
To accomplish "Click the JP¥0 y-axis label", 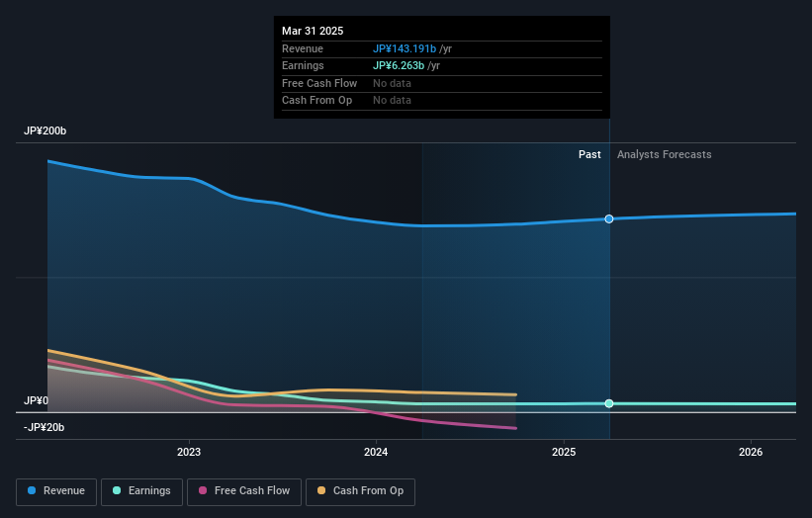I will coord(36,400).
